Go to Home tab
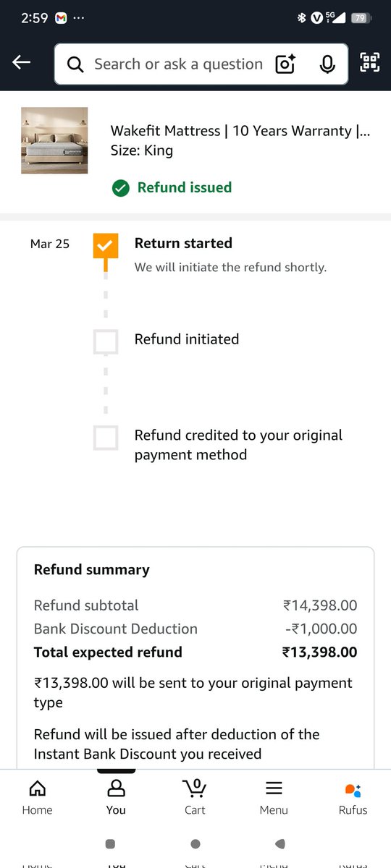 (x=37, y=798)
